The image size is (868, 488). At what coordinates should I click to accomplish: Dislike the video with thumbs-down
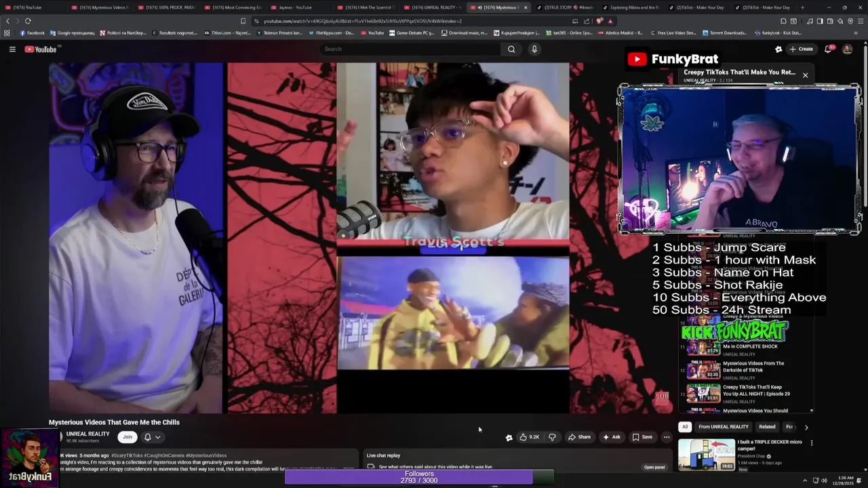point(552,437)
